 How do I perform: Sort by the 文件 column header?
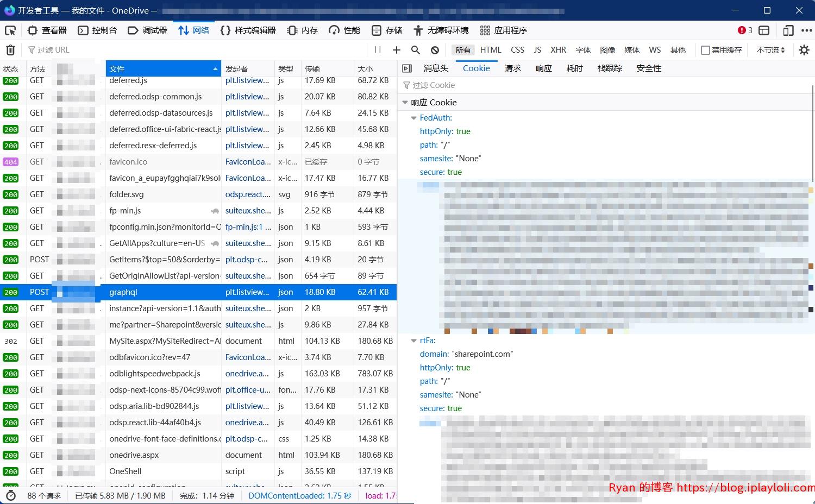point(163,69)
